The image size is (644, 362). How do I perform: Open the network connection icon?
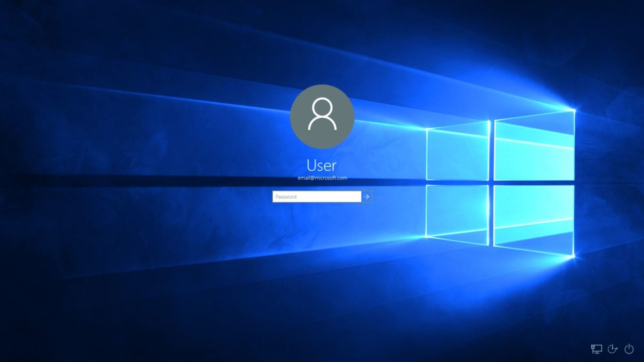click(596, 349)
